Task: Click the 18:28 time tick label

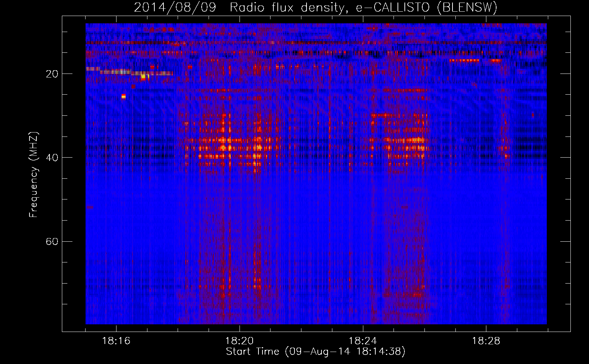Action: click(x=486, y=341)
